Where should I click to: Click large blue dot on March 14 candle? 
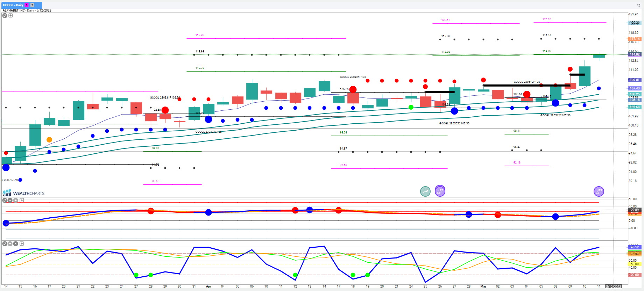pos(6,168)
